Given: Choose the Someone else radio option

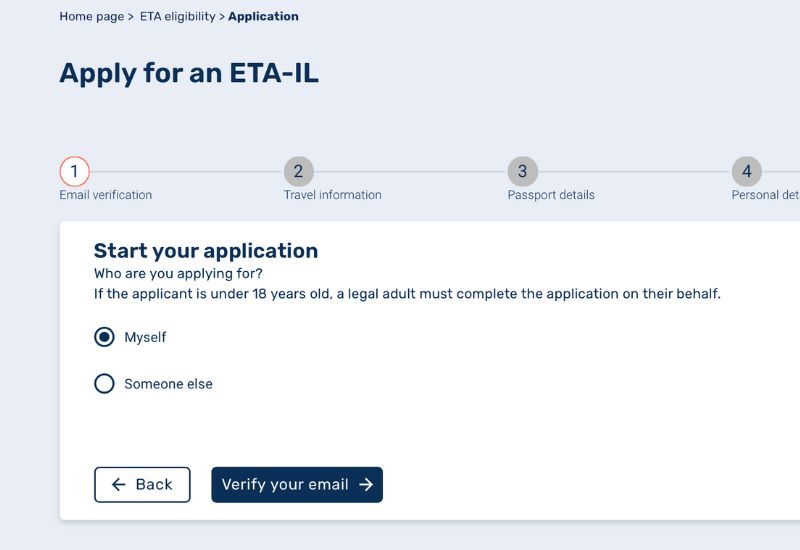Looking at the screenshot, I should (x=104, y=384).
